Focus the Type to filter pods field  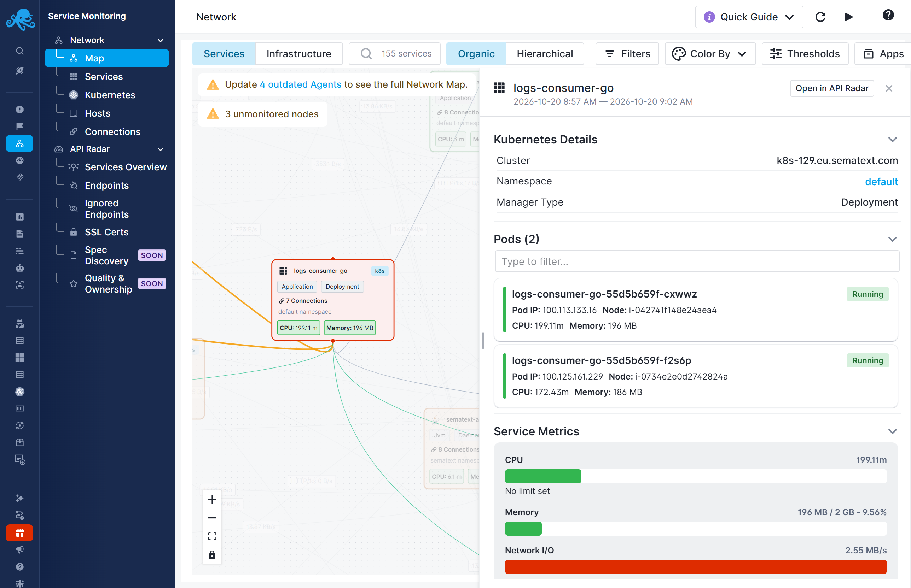coord(697,261)
